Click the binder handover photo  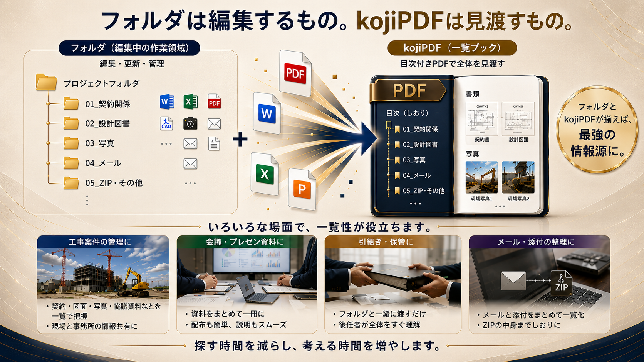[x=393, y=276]
